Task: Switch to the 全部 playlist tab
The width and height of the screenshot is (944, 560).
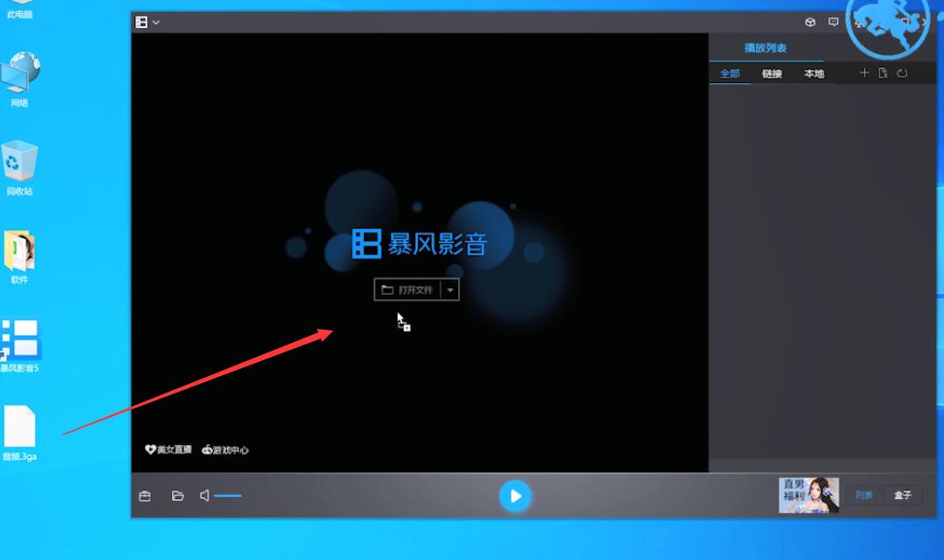Action: [x=729, y=73]
